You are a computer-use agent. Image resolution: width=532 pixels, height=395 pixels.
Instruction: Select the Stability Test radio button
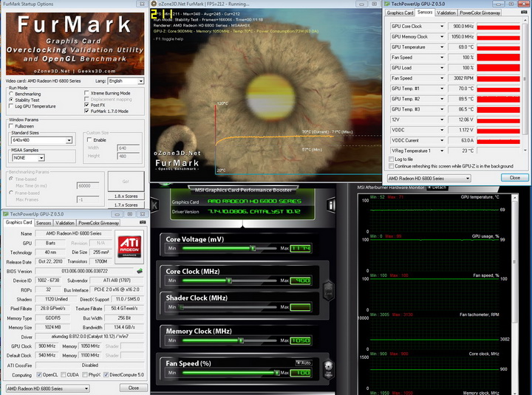tap(11, 100)
